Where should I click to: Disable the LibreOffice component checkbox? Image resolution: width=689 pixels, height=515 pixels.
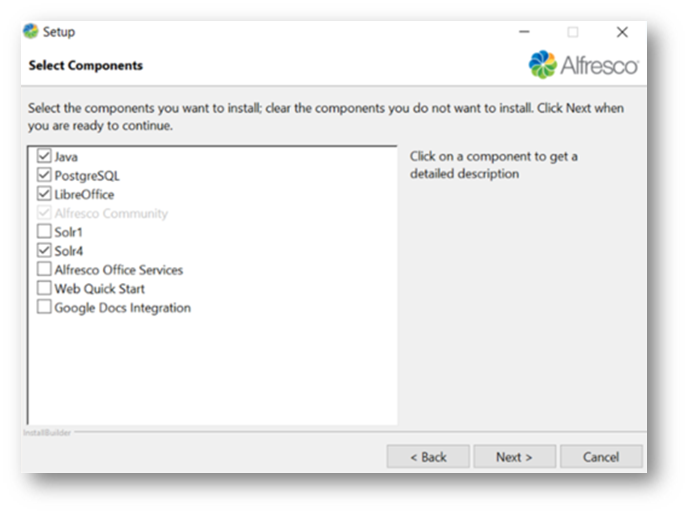44,194
